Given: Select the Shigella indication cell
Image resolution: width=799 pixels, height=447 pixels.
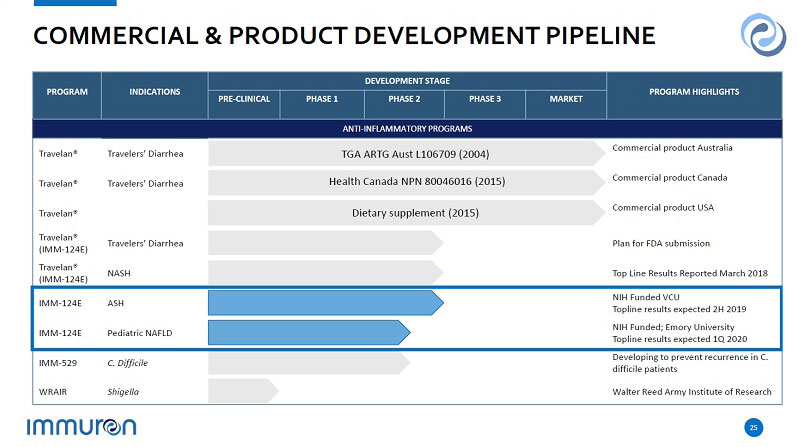Looking at the screenshot, I should point(123,392).
